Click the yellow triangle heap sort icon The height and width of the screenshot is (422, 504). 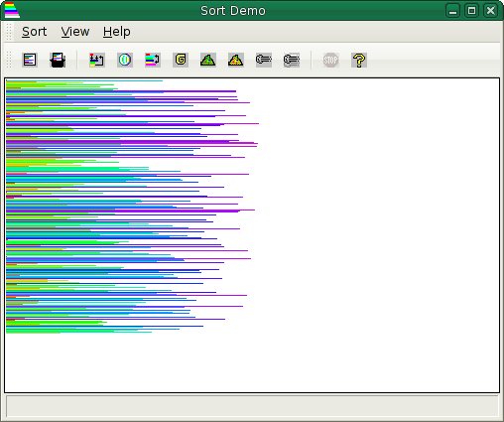click(x=236, y=61)
